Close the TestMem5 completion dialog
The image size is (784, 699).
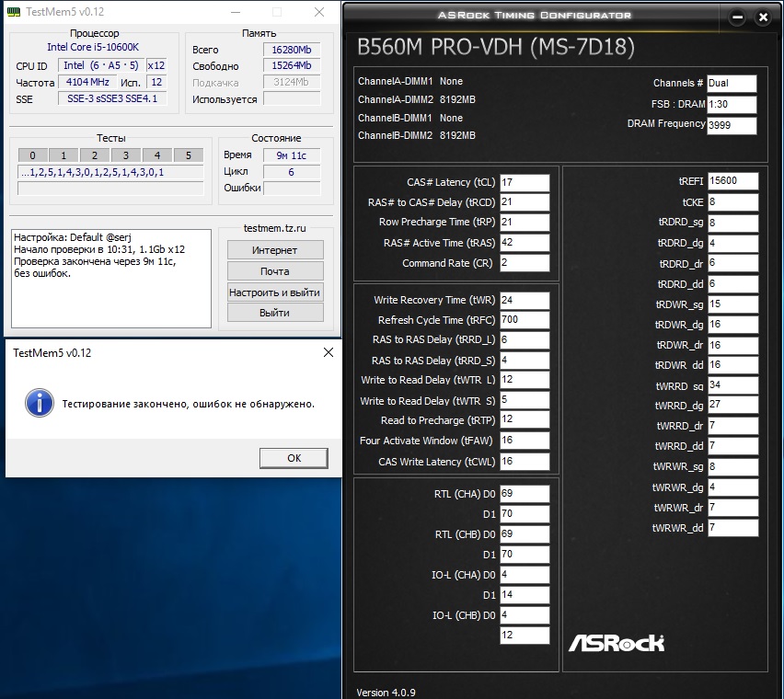coord(329,352)
